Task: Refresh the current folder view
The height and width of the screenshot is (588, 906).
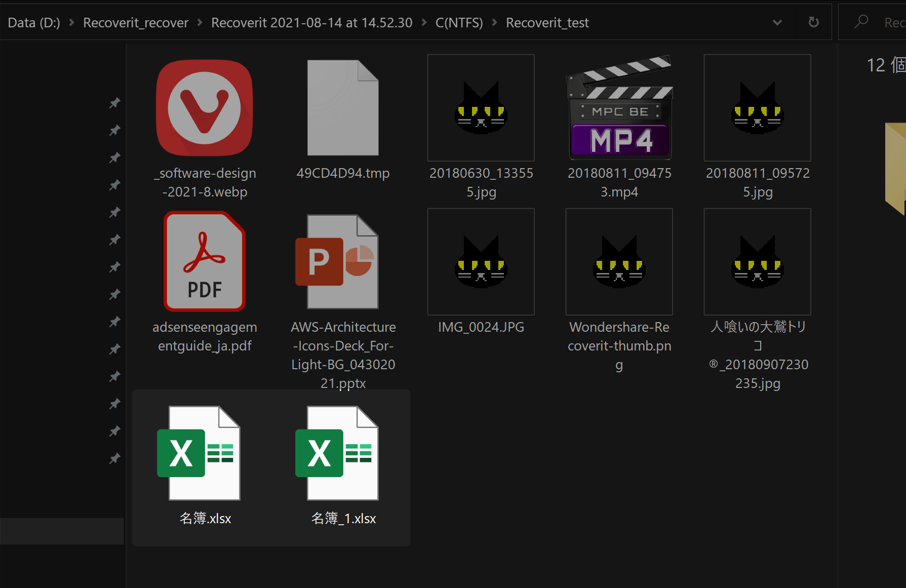Action: (x=814, y=22)
